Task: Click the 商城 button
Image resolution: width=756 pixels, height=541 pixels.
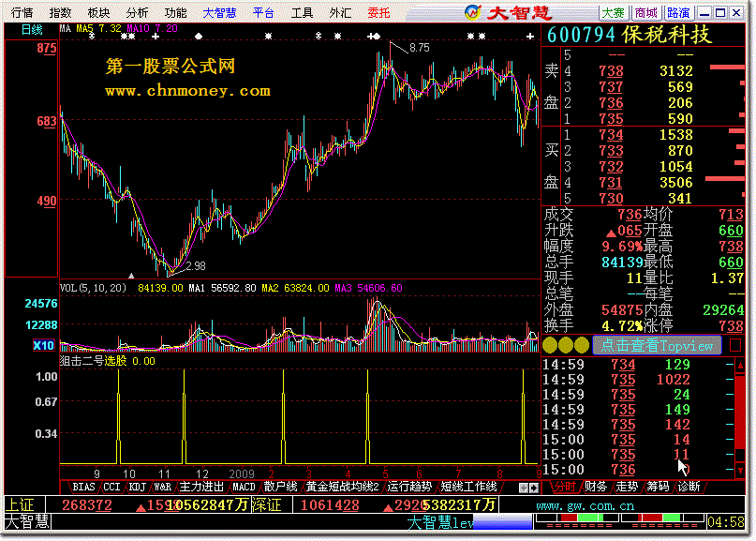Action: point(645,12)
